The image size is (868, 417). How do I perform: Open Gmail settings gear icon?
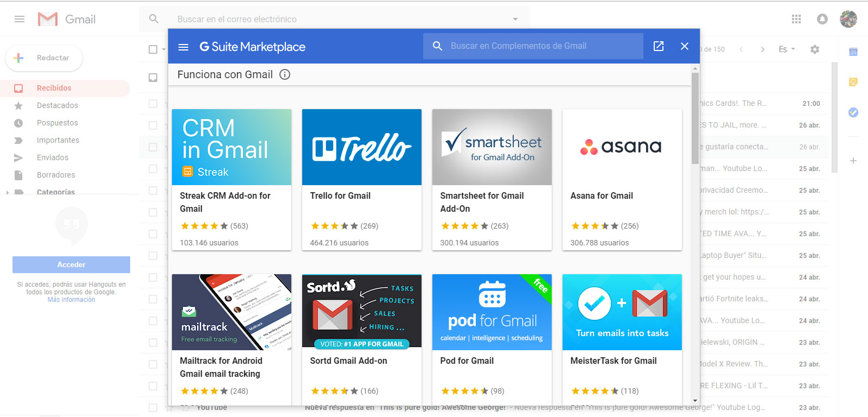click(x=815, y=49)
